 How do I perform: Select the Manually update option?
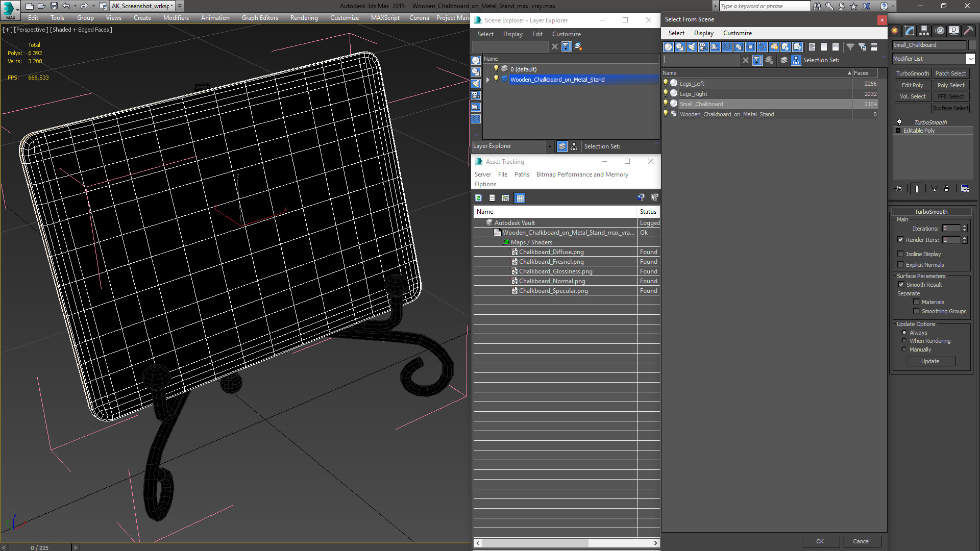(904, 349)
